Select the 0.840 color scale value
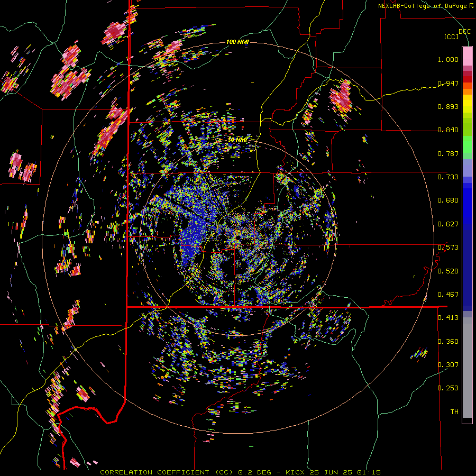The width and height of the screenshot is (476, 476). pyautogui.click(x=448, y=130)
